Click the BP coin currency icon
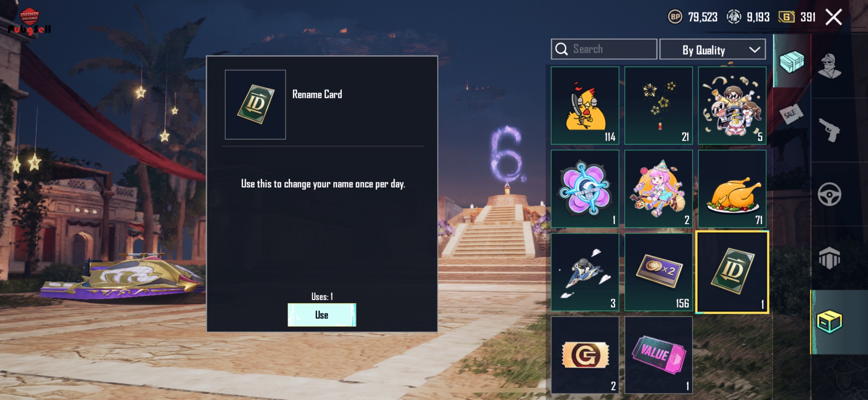This screenshot has width=868, height=400. pos(675,17)
